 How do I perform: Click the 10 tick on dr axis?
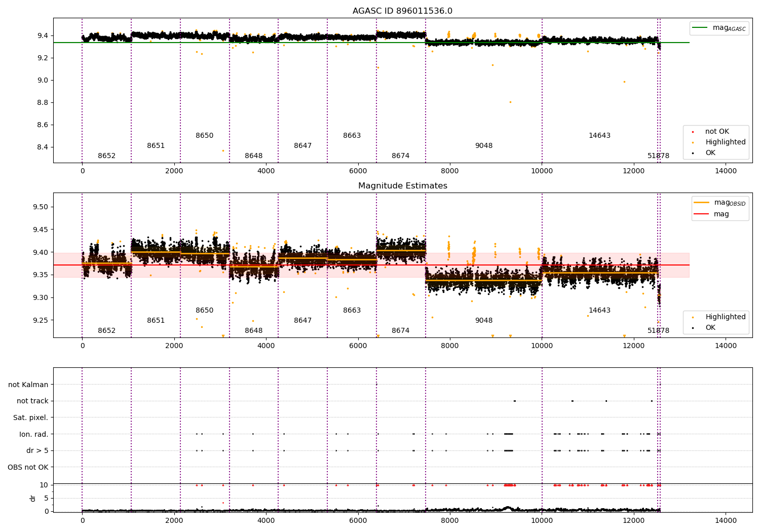(x=44, y=485)
